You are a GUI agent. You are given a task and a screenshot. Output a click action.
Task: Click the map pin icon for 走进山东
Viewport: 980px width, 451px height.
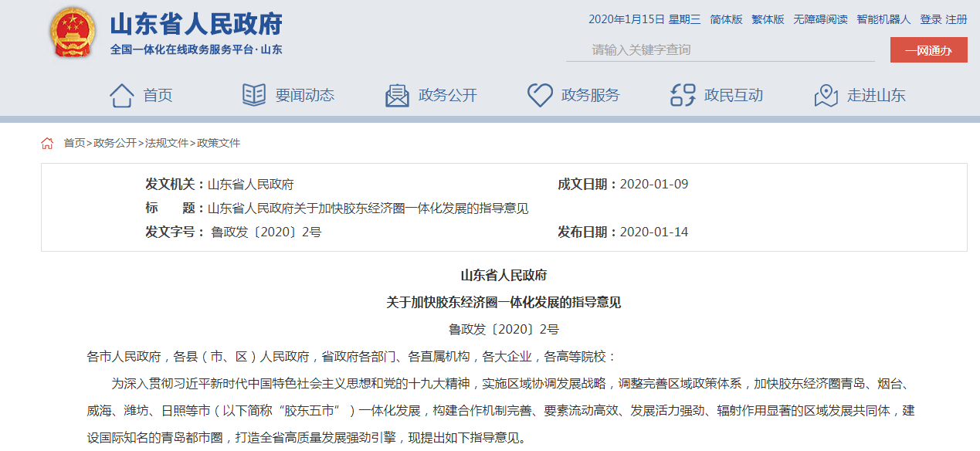tap(826, 95)
